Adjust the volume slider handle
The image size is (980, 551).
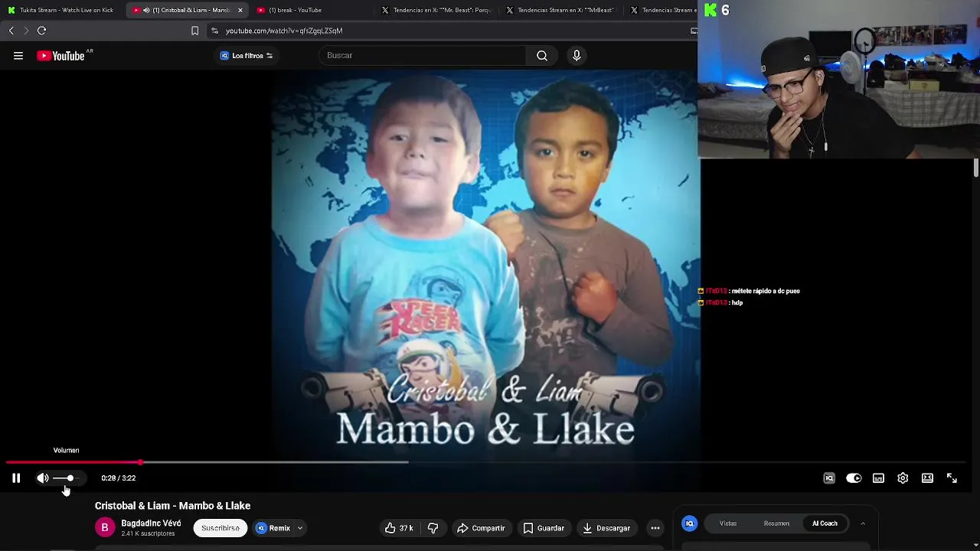click(70, 478)
